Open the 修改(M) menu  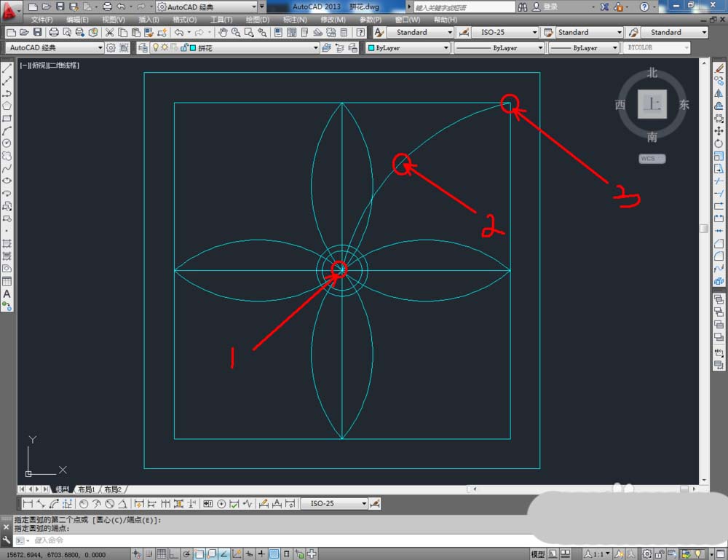point(333,20)
